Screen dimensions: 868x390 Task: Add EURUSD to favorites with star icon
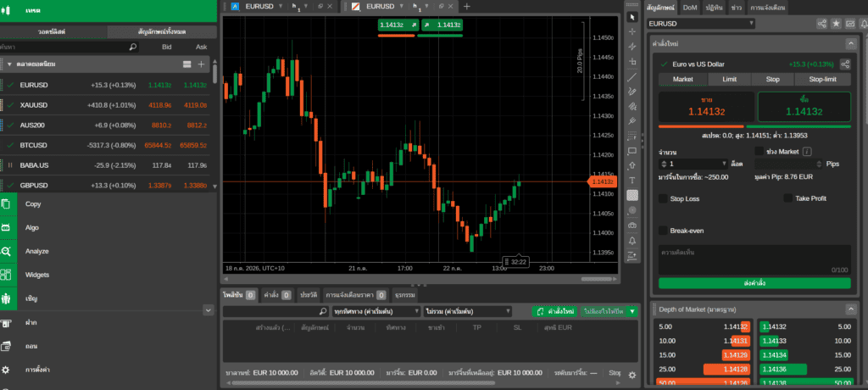(x=837, y=23)
